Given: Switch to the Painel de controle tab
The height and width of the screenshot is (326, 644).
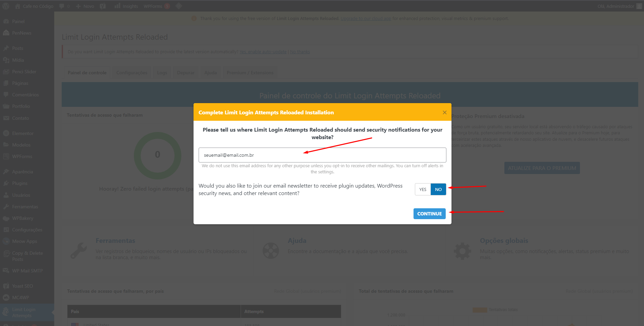Looking at the screenshot, I should point(87,73).
